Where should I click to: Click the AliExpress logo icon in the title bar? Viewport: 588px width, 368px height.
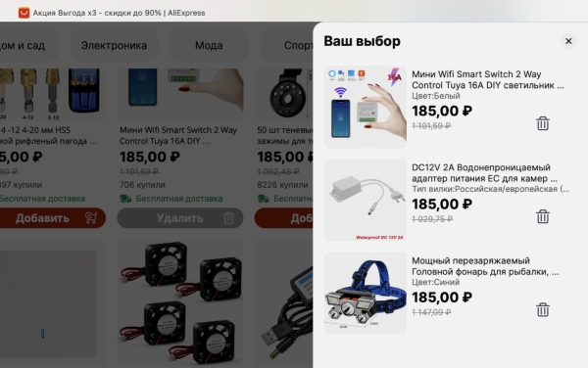pos(24,13)
